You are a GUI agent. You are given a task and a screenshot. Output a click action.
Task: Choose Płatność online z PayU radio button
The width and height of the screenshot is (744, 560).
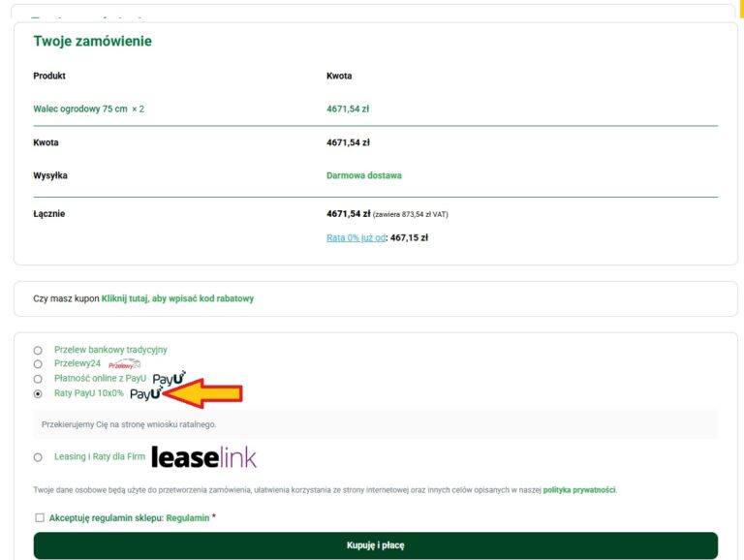click(38, 379)
